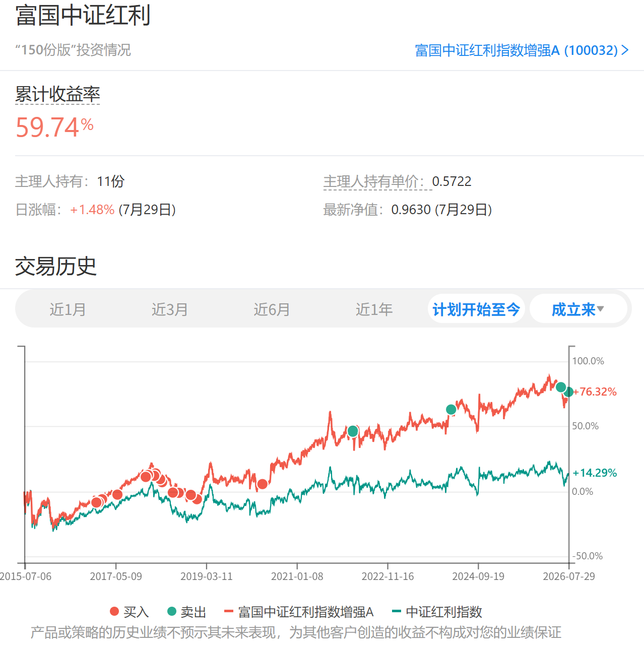Toggle the 中证红利指数 legend series
Image resolution: width=644 pixels, height=647 pixels.
(437, 612)
